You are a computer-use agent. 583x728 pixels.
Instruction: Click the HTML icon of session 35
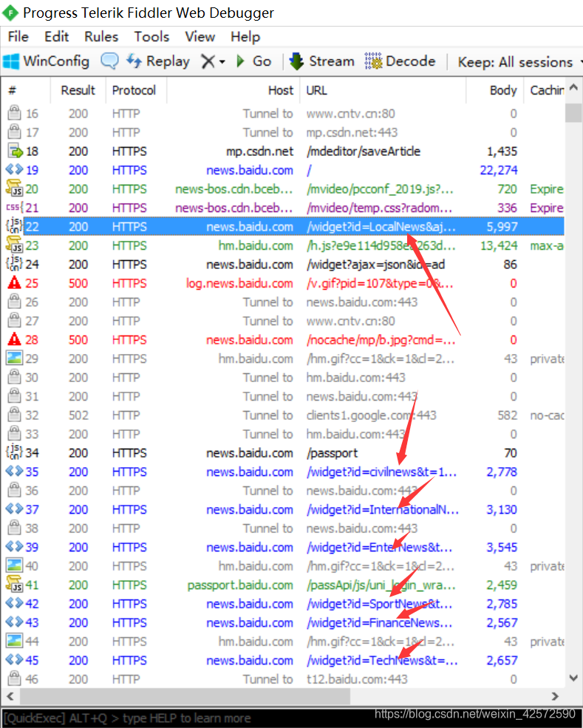point(14,472)
